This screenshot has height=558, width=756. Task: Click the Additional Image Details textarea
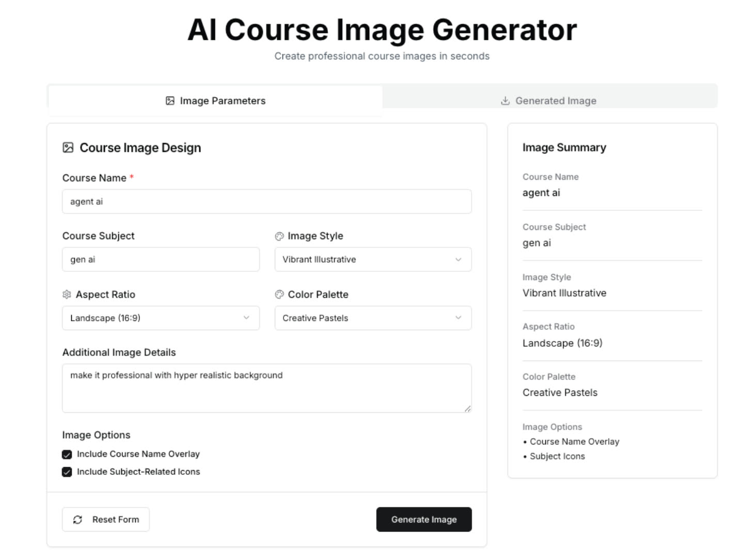[266, 389]
